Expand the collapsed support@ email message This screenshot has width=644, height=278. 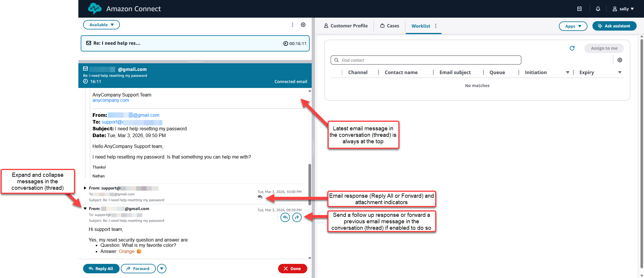pyautogui.click(x=85, y=188)
